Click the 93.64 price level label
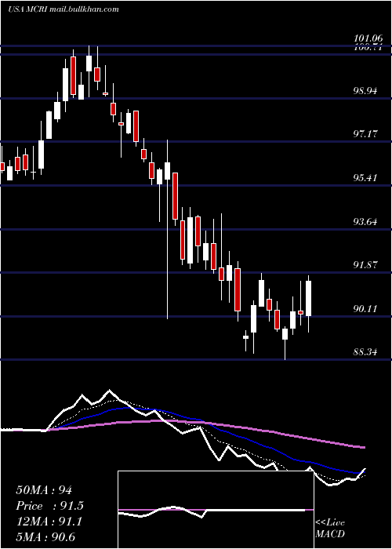The width and height of the screenshot is (392, 549). (365, 222)
